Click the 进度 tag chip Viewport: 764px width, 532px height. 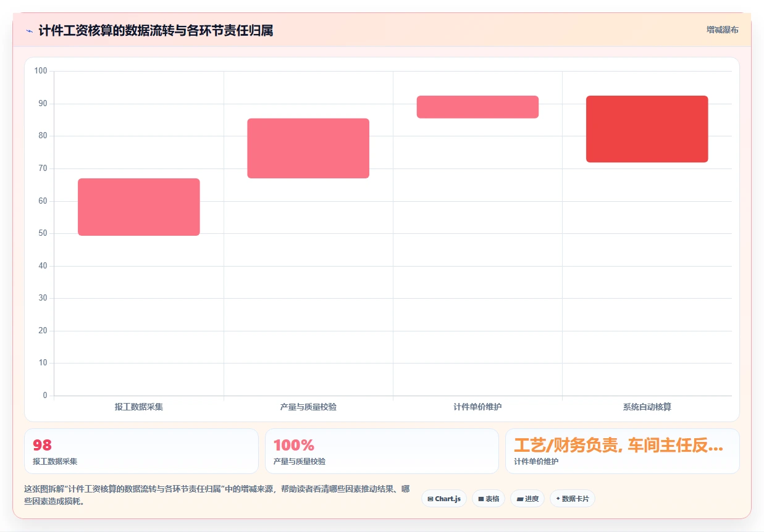(527, 499)
